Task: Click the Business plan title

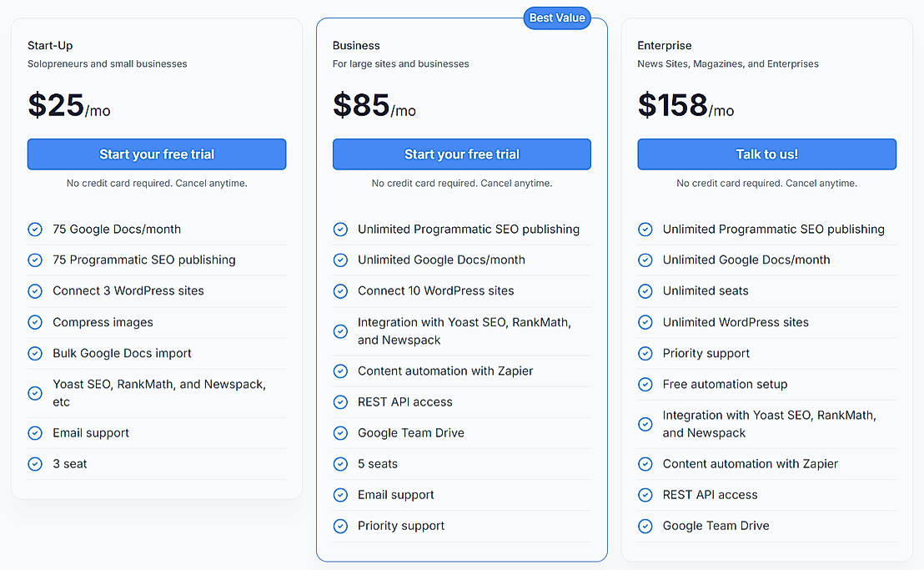Action: tap(356, 45)
